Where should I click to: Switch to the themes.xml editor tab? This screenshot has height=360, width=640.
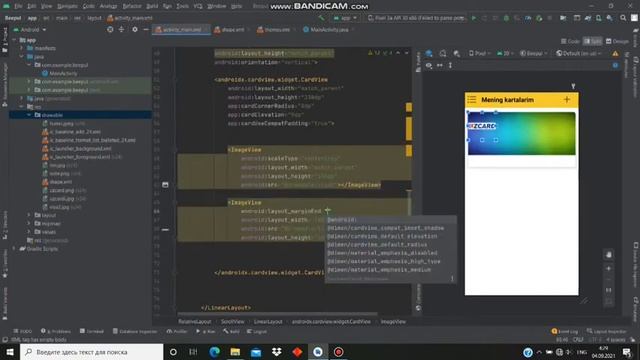coord(277,30)
